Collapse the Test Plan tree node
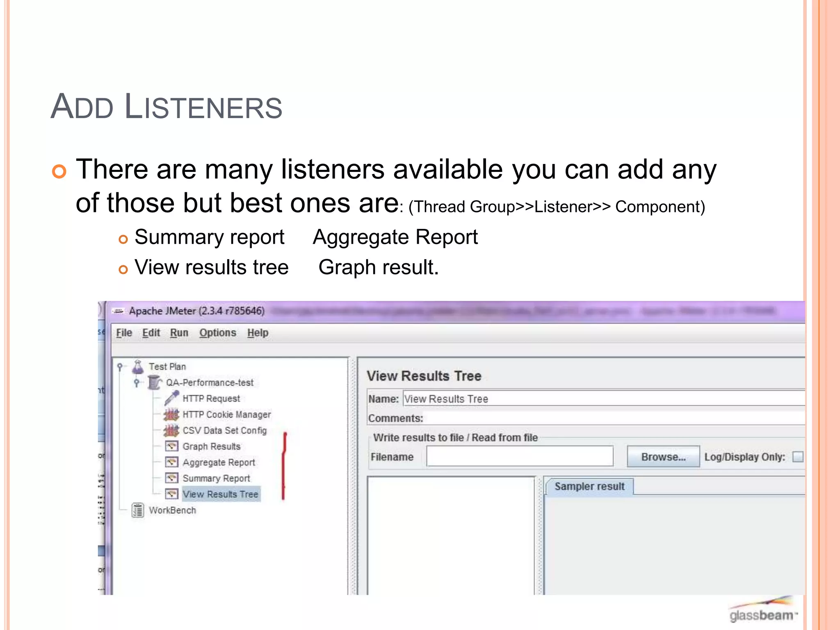This screenshot has height=630, width=840. point(120,367)
